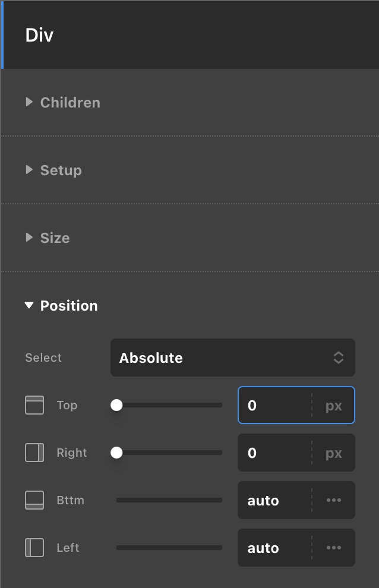Screen dimensions: 379x588
Task: Open unit options for the Left value
Action: (x=334, y=548)
